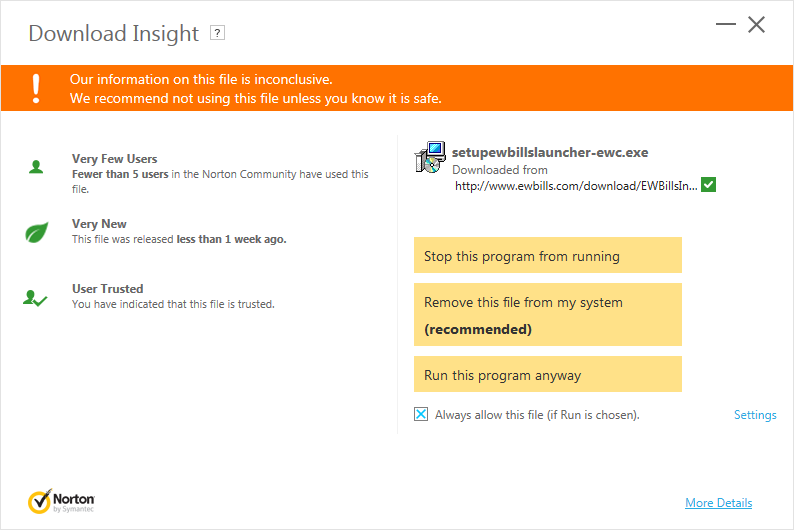Click the Always allow this file label text
The width and height of the screenshot is (794, 530).
tap(537, 415)
